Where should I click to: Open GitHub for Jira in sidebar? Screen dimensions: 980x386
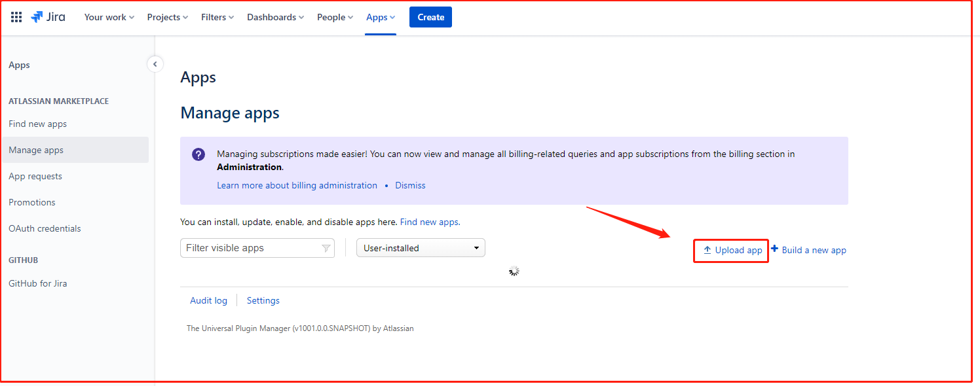(x=38, y=283)
